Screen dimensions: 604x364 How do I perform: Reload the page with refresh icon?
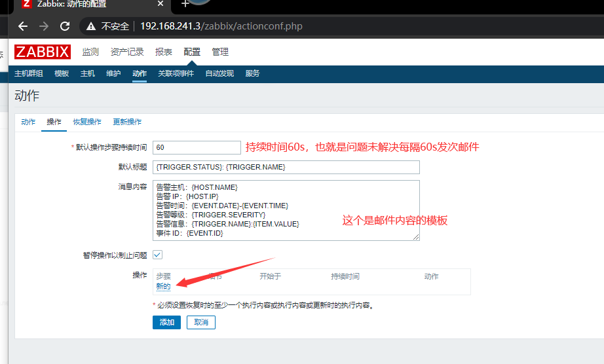(x=65, y=26)
